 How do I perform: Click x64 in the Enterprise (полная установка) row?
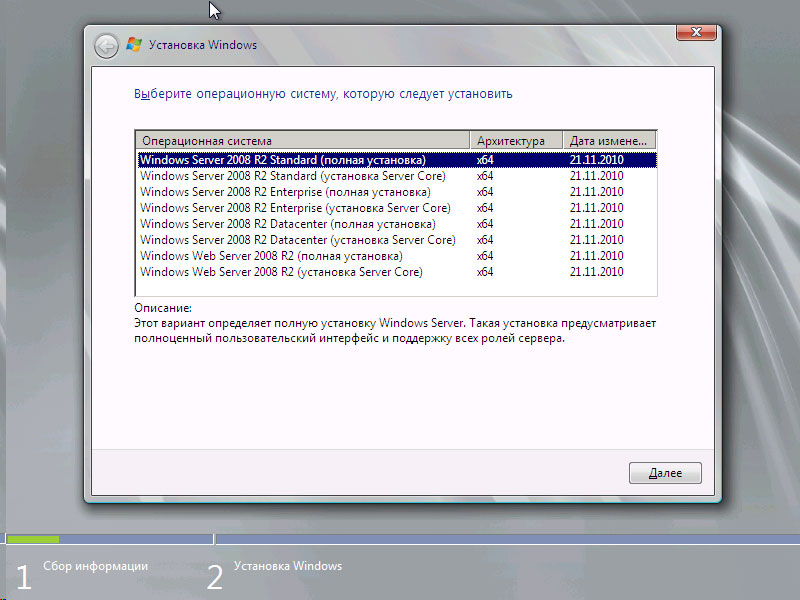[x=485, y=192]
